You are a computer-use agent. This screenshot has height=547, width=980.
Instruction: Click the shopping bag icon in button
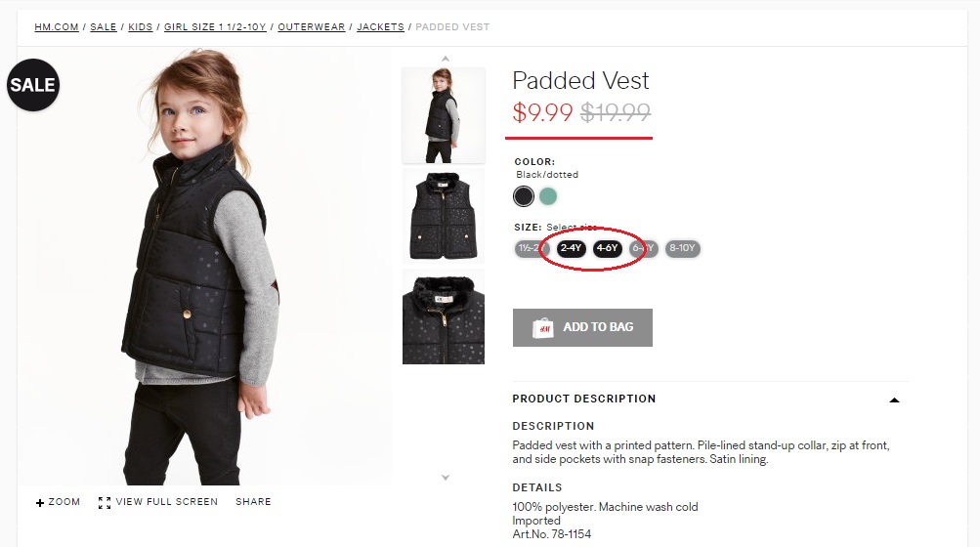[x=542, y=328]
